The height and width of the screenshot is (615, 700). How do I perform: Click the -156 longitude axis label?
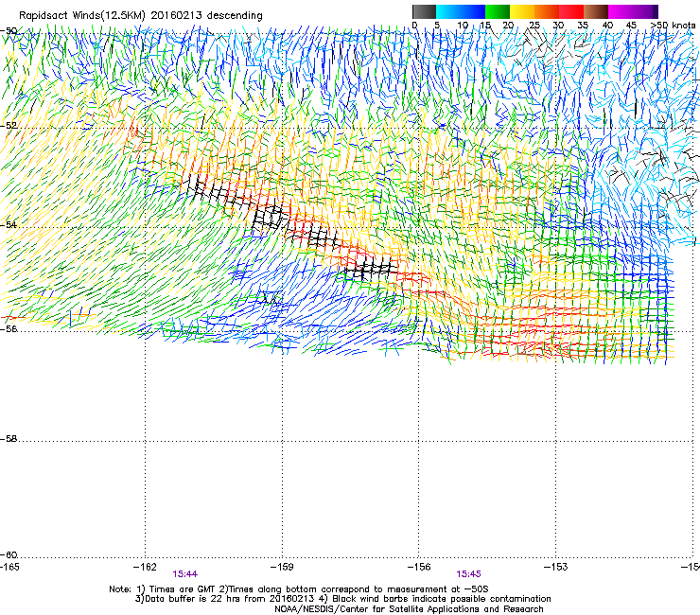tap(419, 567)
